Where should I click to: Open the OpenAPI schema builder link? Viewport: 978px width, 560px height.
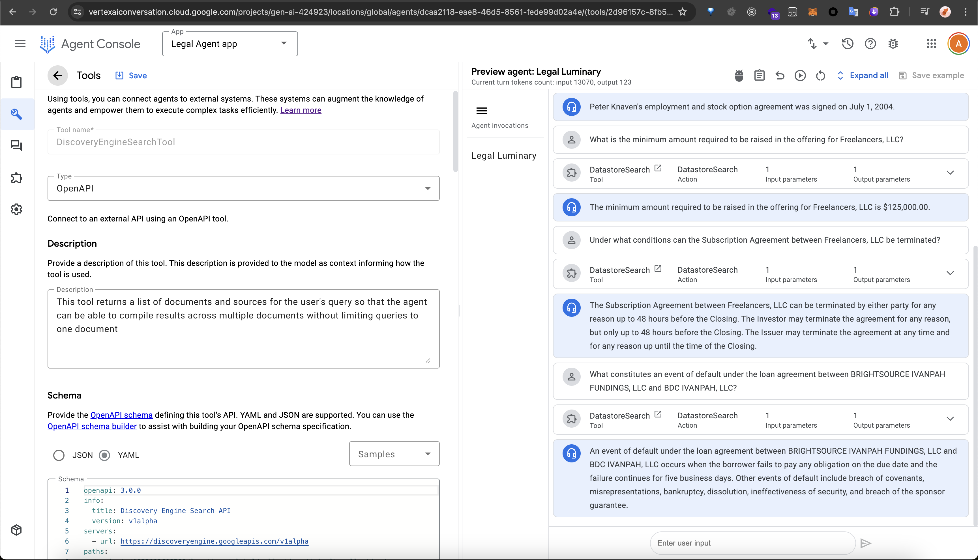(x=92, y=426)
